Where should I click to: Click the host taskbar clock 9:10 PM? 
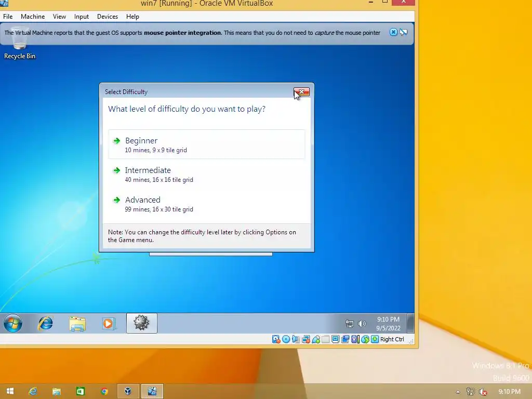[509, 392]
